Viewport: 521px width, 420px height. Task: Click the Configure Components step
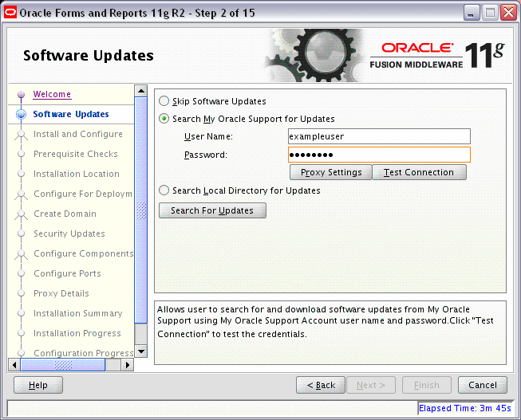(x=84, y=253)
